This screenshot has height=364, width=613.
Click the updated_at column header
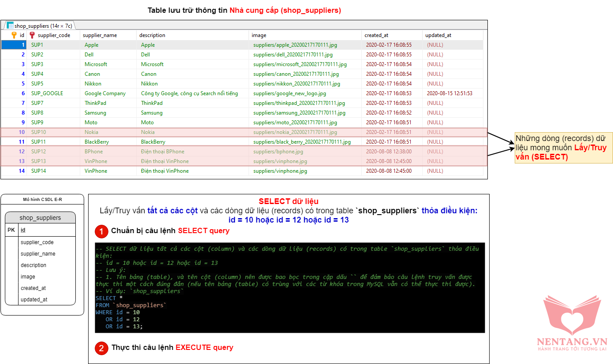pyautogui.click(x=438, y=35)
